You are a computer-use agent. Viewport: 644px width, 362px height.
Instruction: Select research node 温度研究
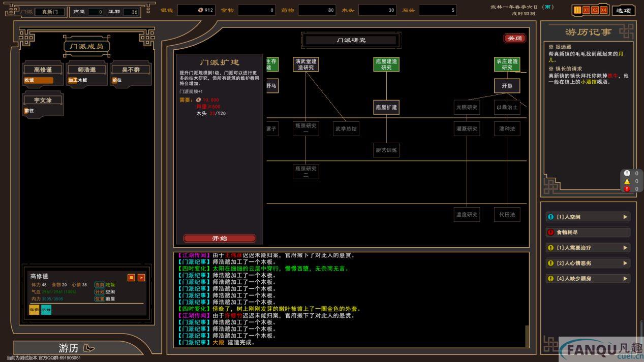467,214
